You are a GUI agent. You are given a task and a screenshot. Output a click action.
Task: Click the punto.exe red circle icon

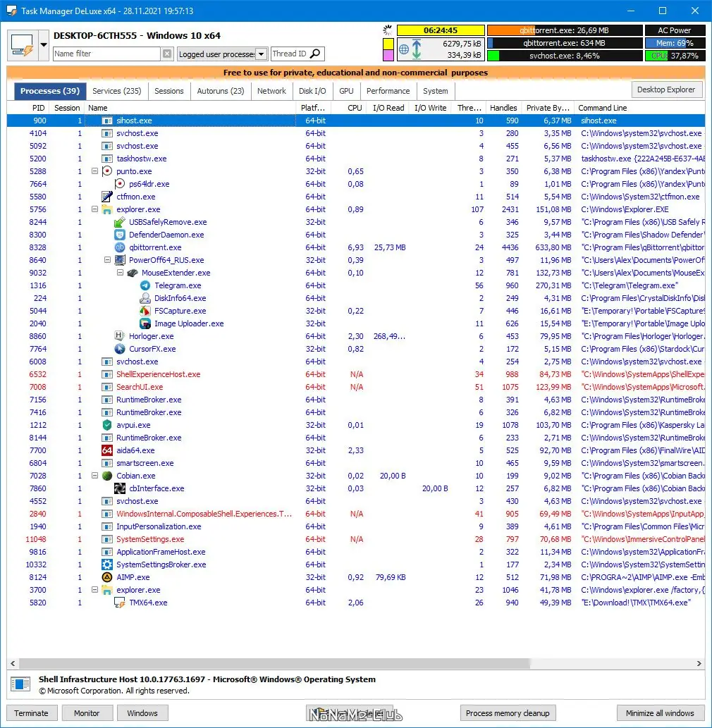(107, 171)
